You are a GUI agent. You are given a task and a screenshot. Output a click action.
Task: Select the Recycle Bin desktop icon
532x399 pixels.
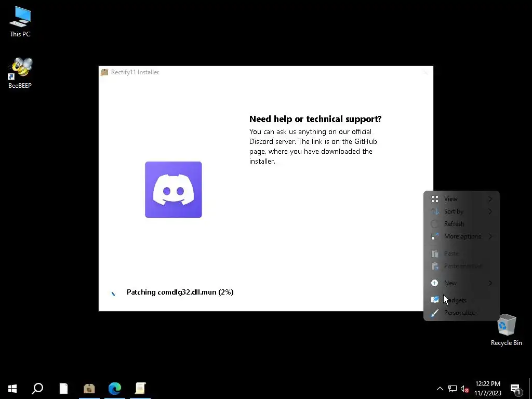click(x=506, y=330)
